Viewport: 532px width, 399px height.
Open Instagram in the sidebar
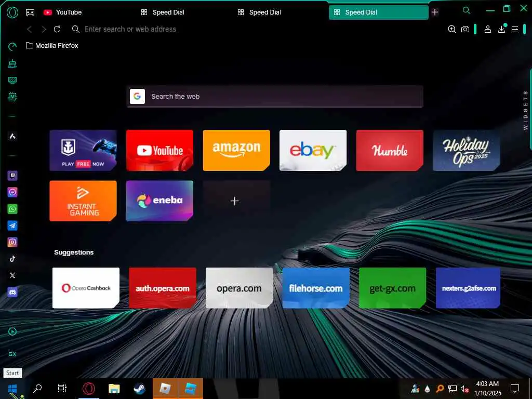pos(12,242)
